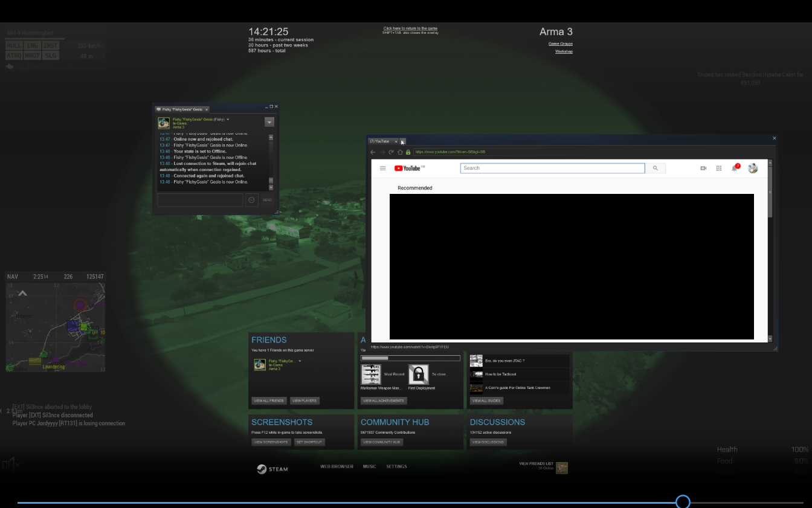Viewport: 812px width, 508px height.
Task: Open the friend dropdown arrow in Friends panel
Action: point(300,361)
